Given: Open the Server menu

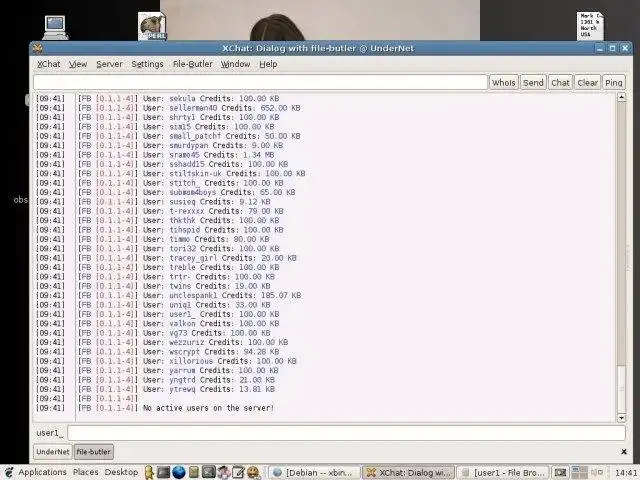Looking at the screenshot, I should pos(109,64).
